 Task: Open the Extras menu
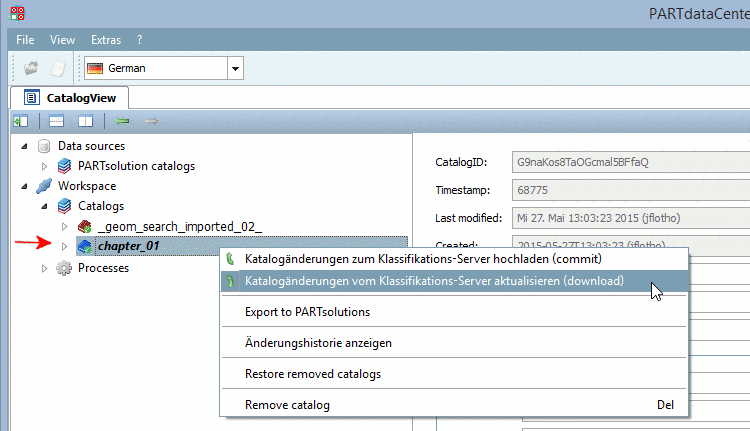pos(105,40)
